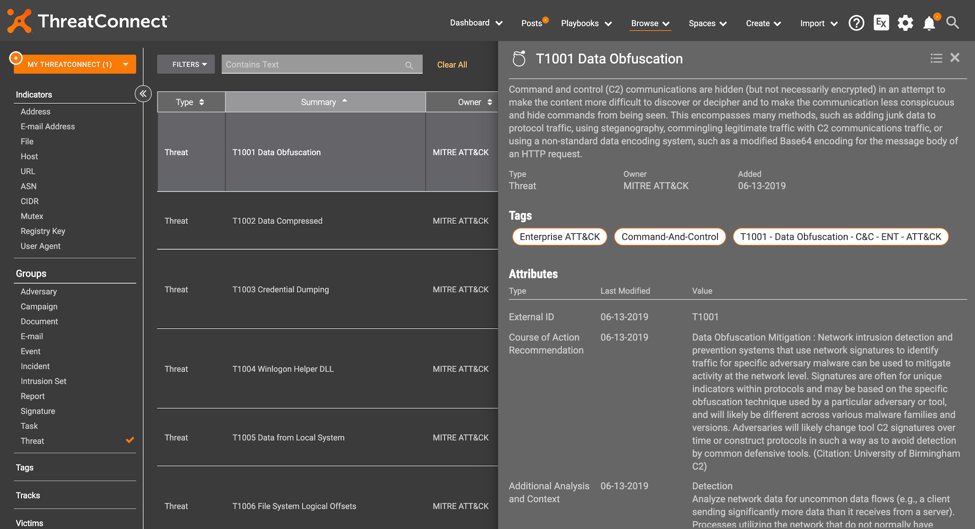Screen dimensions: 975x529
Task: Close the T1001 Data Obfuscation details panel
Action: pos(955,57)
